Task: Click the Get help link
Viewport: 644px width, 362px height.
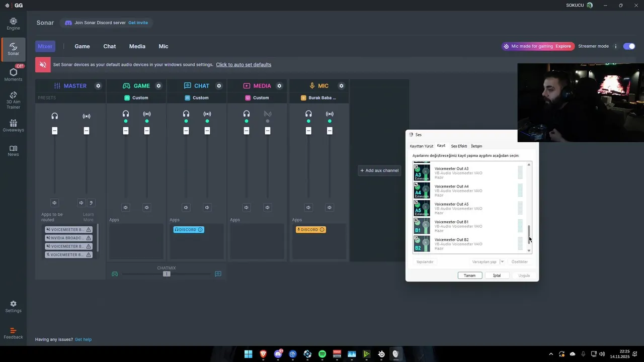Action: tap(83, 340)
